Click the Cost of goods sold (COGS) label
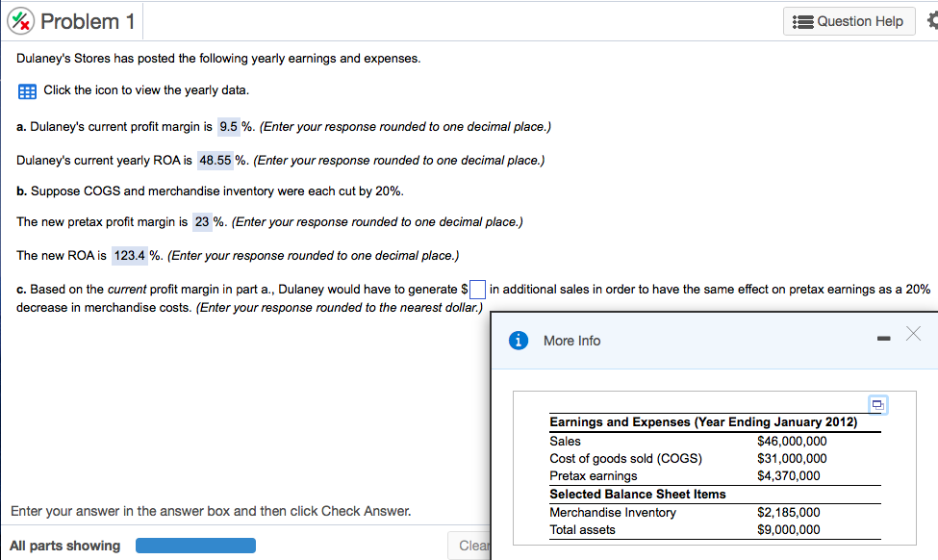The image size is (938, 560). (x=625, y=459)
